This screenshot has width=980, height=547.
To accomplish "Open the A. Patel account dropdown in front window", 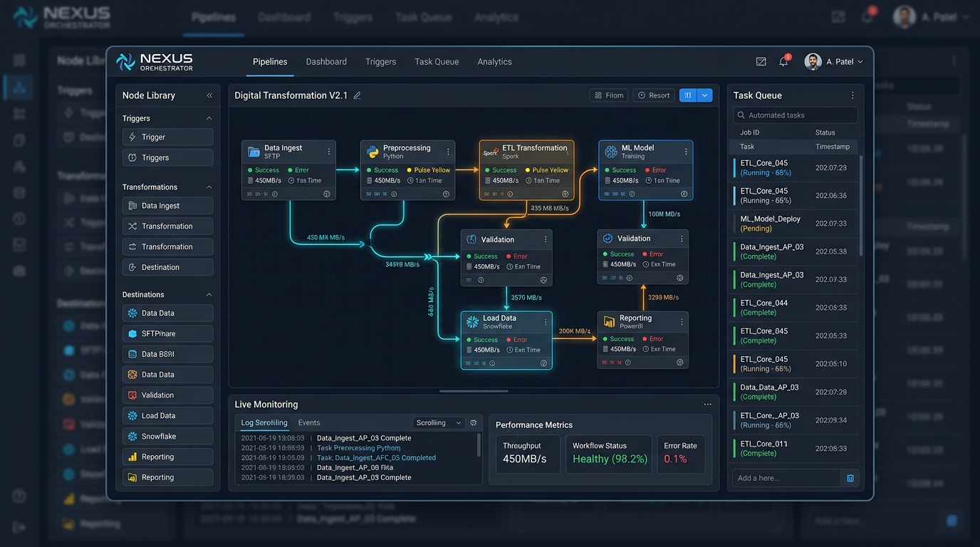I will point(834,62).
